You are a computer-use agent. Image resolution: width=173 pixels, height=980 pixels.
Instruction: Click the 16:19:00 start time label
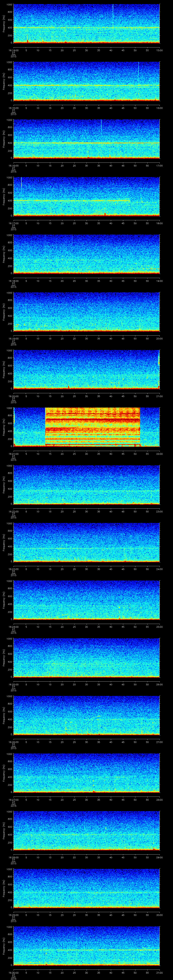(x=14, y=339)
